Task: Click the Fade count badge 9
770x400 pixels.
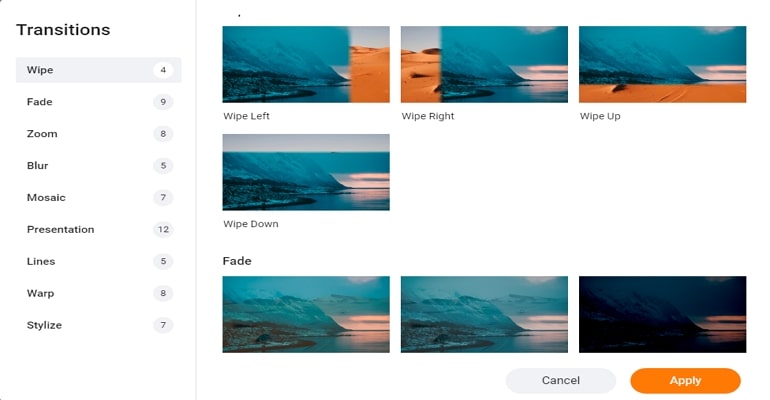Action: coord(163,102)
